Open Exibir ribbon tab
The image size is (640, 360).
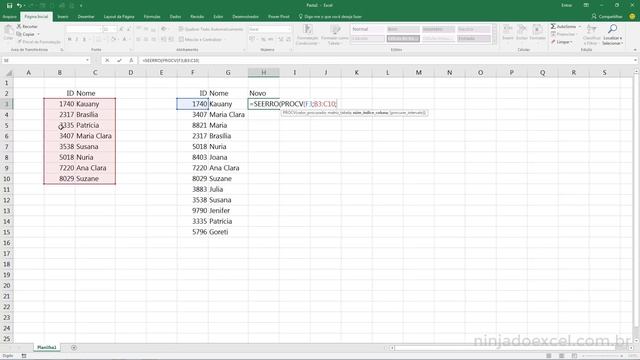click(218, 16)
